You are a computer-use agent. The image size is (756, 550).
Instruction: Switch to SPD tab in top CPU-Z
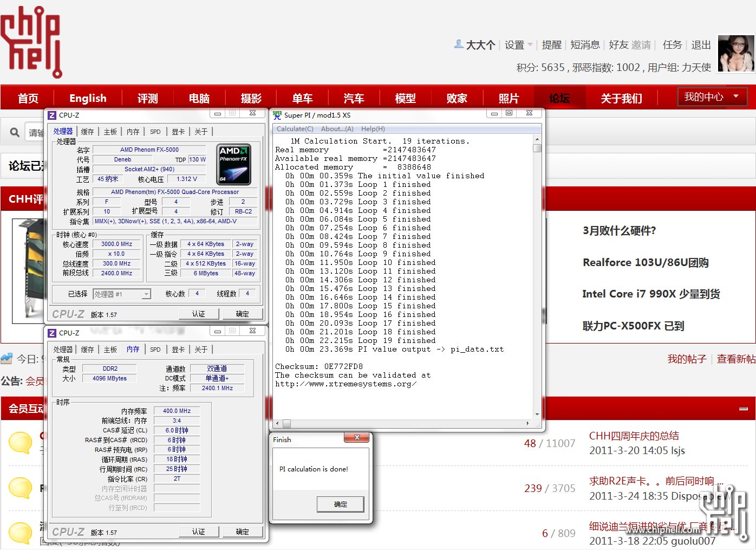[155, 132]
